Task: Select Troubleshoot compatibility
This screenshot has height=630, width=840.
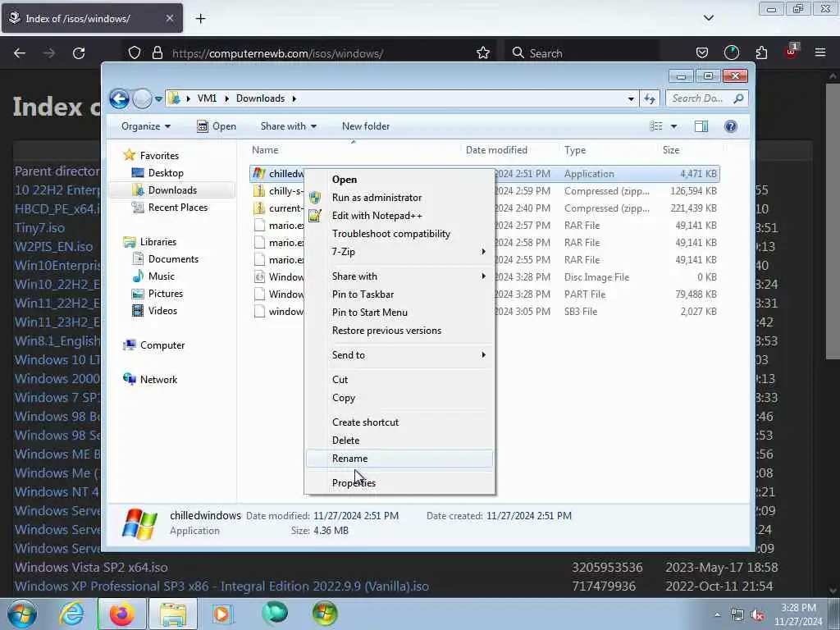Action: click(x=399, y=234)
